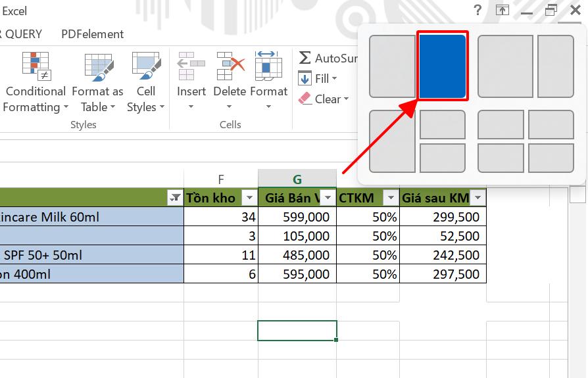
Task: Snap window to top-right quadrant of four-grid layout
Action: (551, 124)
